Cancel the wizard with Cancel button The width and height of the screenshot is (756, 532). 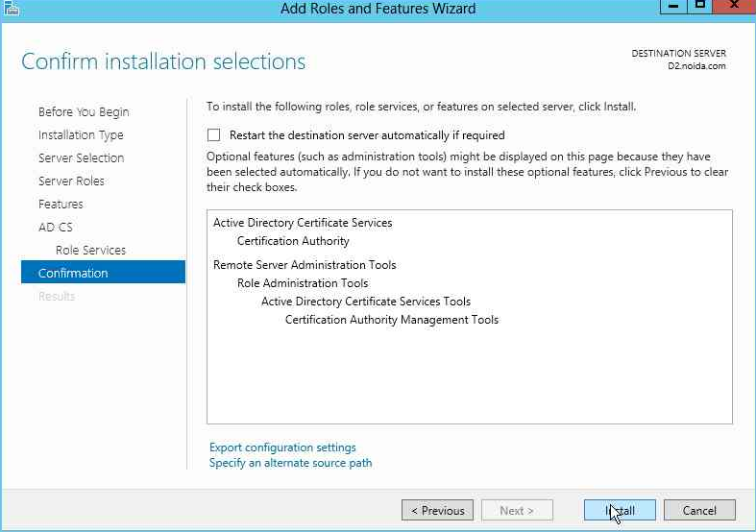699,510
